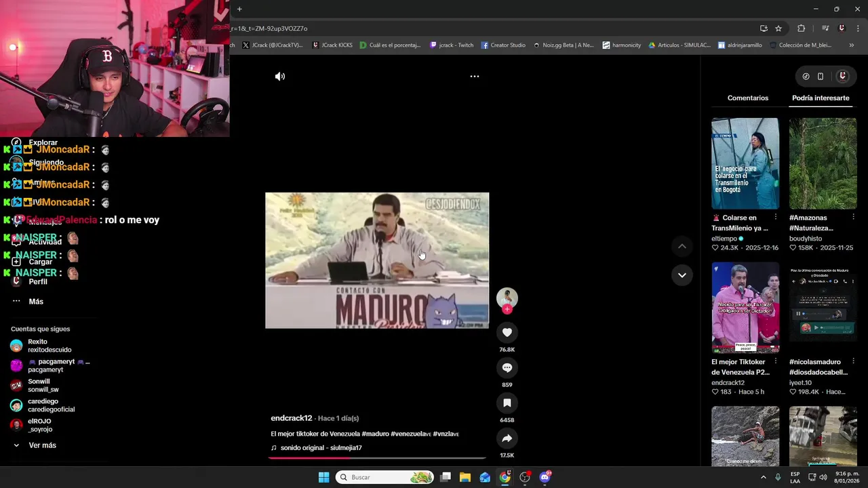Open the coin icon in the TikTok header

(x=806, y=77)
